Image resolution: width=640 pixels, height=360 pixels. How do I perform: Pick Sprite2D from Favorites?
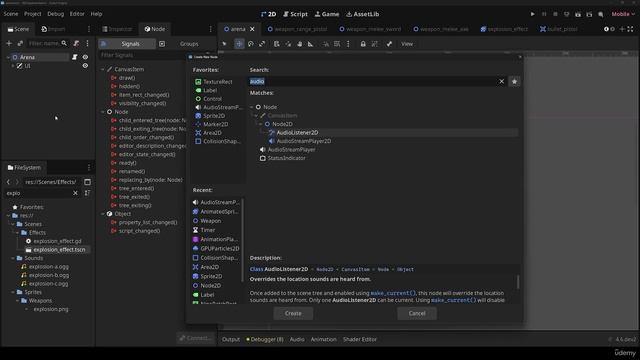213,116
